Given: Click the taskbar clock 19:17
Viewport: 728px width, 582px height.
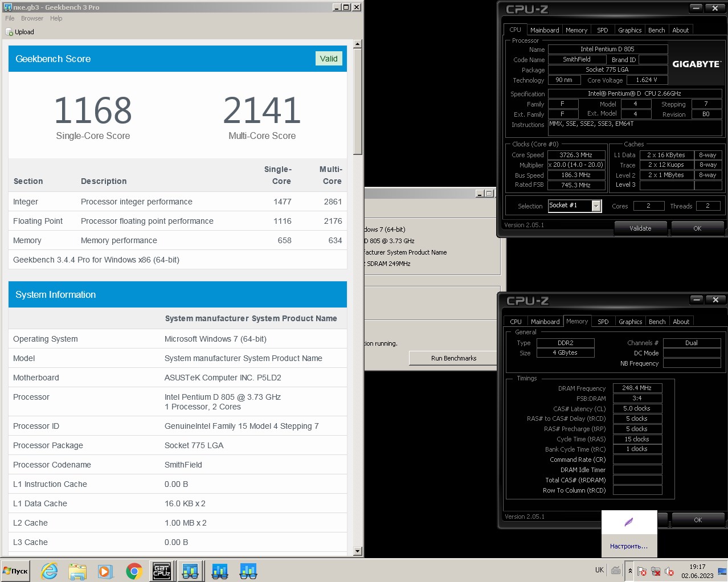Looking at the screenshot, I should click(x=697, y=567).
